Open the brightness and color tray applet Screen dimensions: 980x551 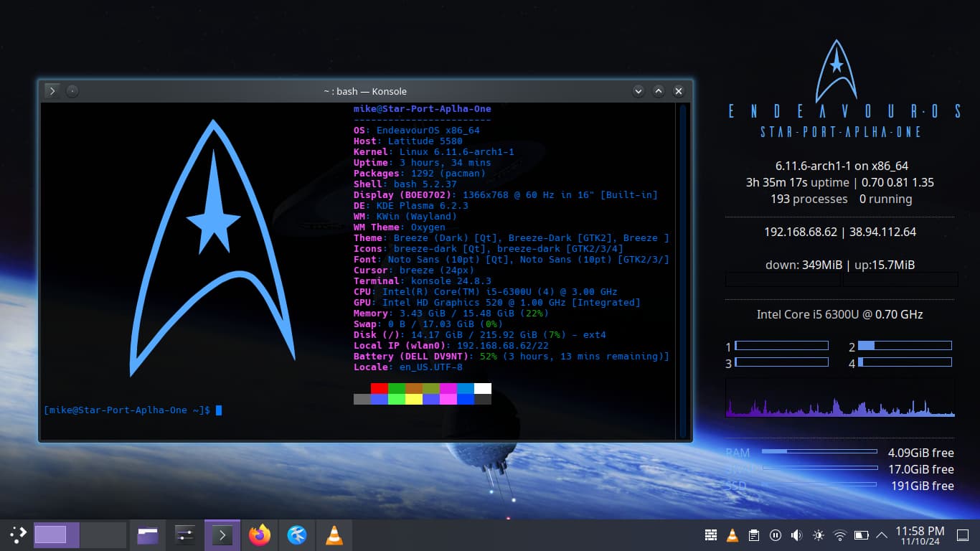point(819,535)
